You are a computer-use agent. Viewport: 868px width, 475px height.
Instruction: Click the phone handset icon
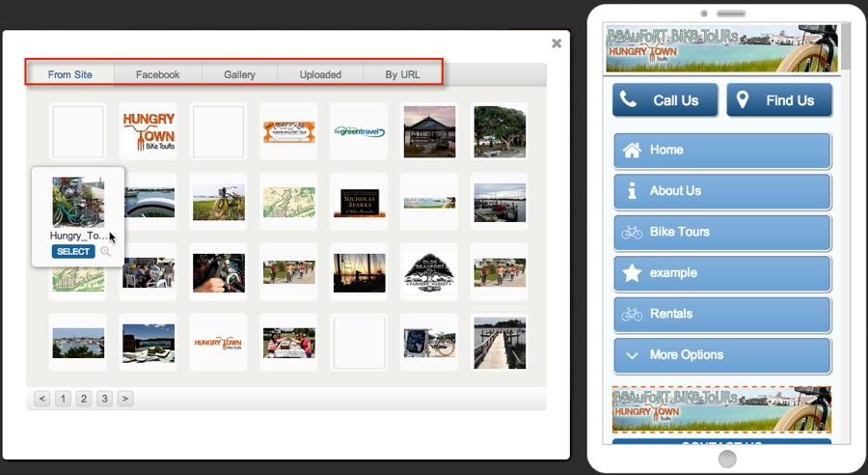click(628, 99)
